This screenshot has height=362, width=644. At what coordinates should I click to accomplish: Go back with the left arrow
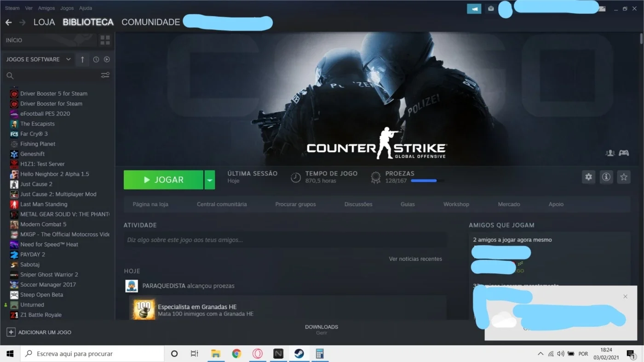tap(8, 22)
